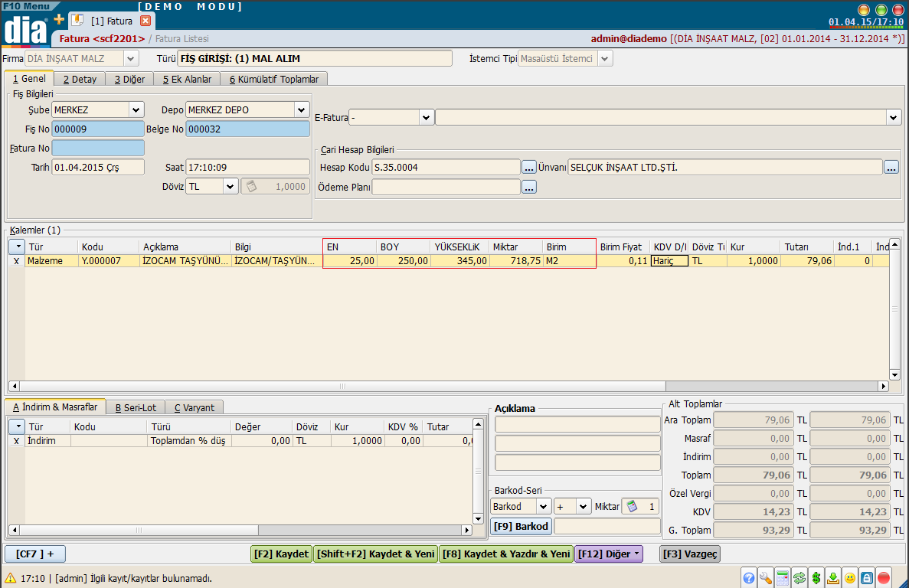Open the C Varyant tab
Image resolution: width=909 pixels, height=588 pixels.
pos(195,408)
